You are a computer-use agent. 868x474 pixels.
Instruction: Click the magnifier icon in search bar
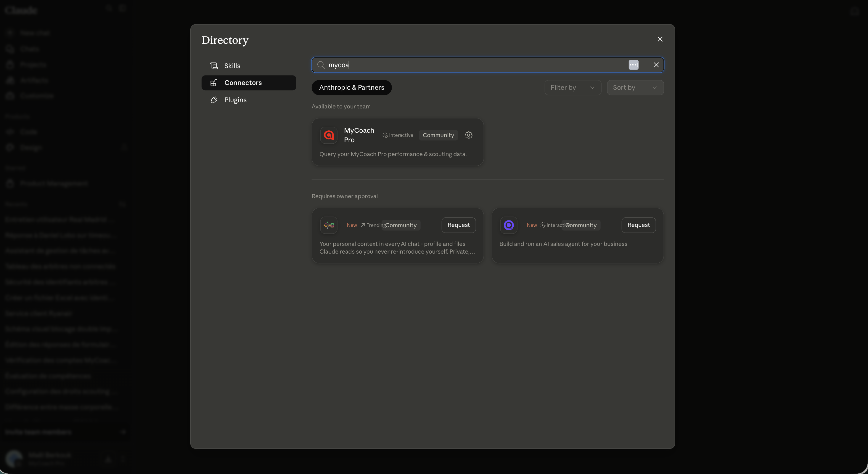click(x=321, y=65)
